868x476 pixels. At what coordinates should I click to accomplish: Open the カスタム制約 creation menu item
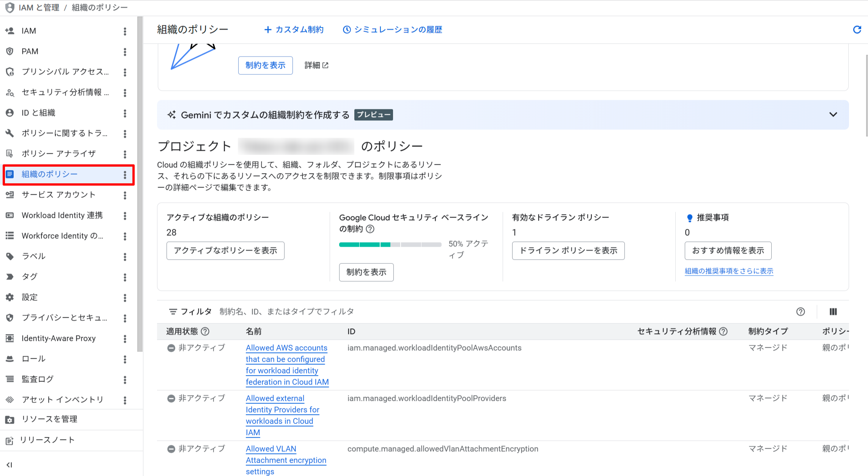pos(294,29)
